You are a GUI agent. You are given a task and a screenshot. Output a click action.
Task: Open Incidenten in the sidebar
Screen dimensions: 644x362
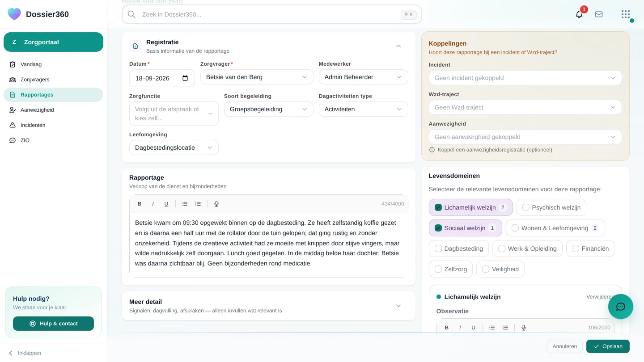point(53,125)
